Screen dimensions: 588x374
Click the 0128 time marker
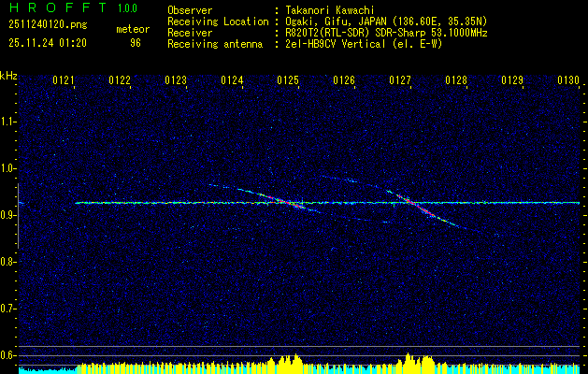(x=456, y=80)
